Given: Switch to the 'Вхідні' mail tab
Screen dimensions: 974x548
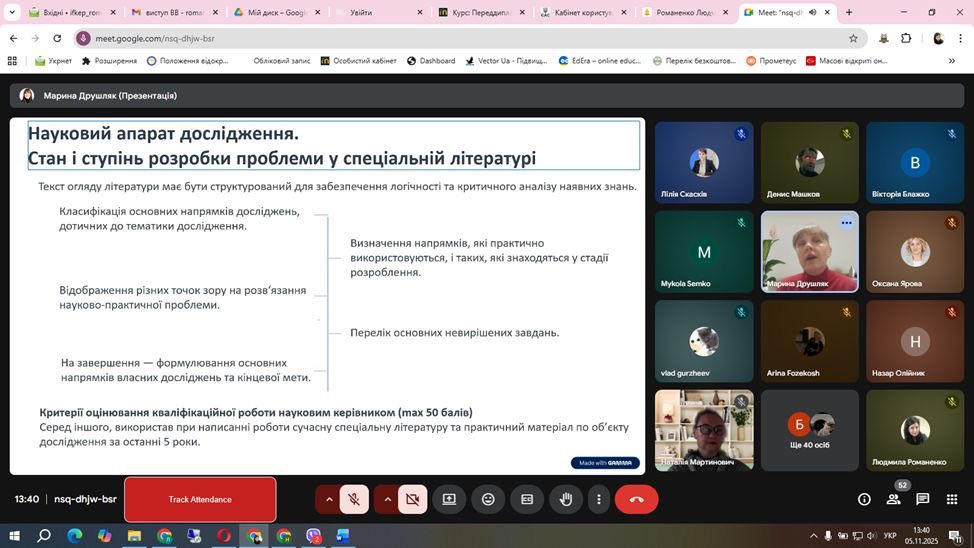Looking at the screenshot, I should click(x=71, y=12).
